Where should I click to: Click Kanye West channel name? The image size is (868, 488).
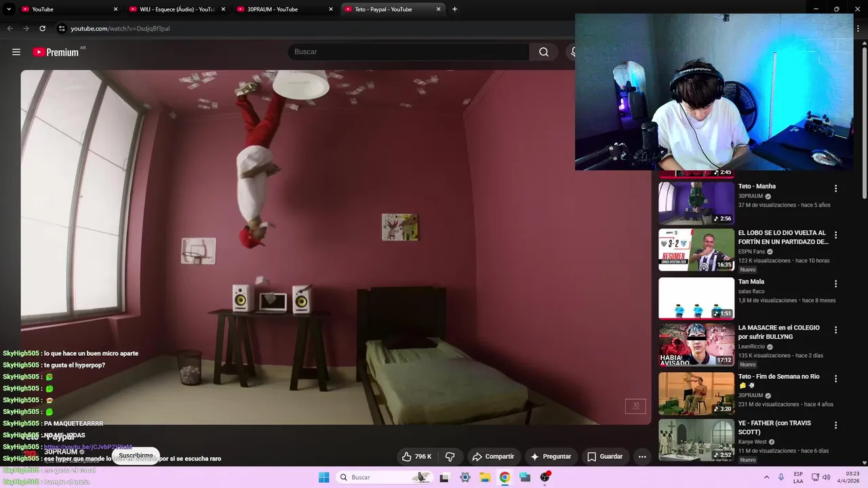tap(753, 442)
